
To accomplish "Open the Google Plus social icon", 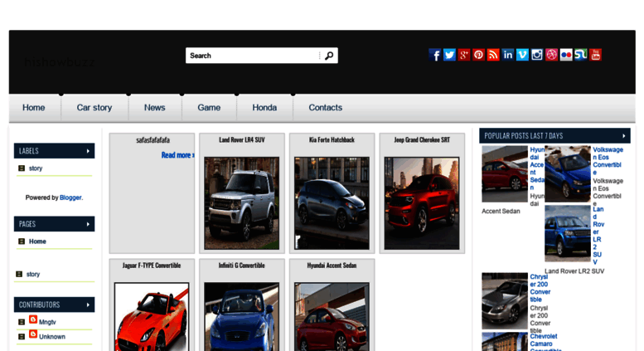I will 464,55.
